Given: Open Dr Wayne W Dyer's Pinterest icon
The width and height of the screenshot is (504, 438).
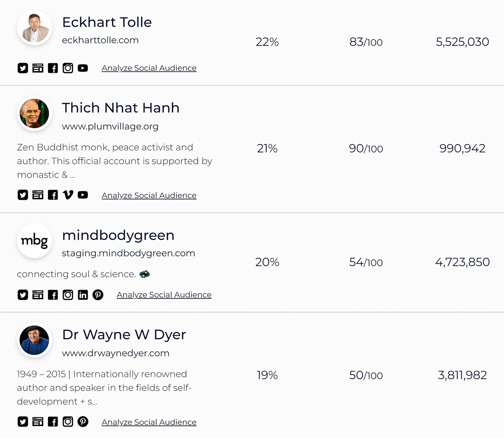Looking at the screenshot, I should pyautogui.click(x=83, y=421).
